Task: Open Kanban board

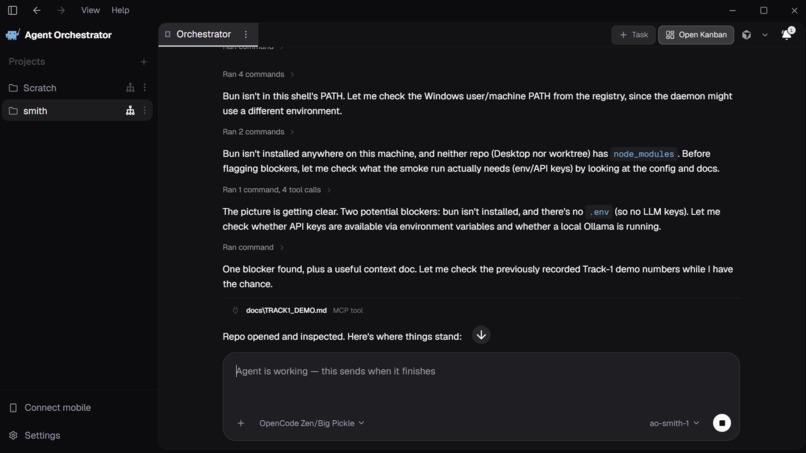Action: (x=696, y=35)
